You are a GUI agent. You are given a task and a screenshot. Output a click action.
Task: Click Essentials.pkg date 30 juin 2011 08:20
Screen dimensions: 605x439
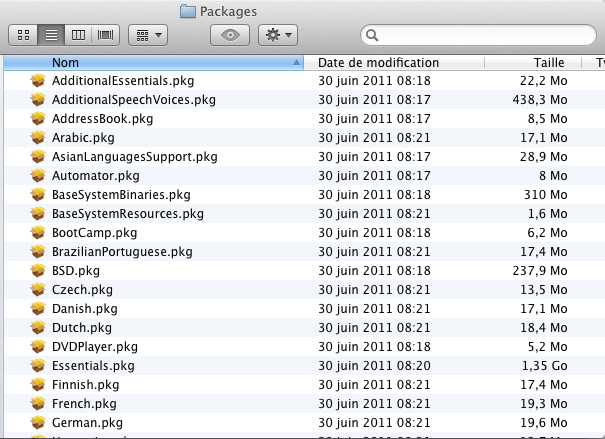(x=374, y=366)
